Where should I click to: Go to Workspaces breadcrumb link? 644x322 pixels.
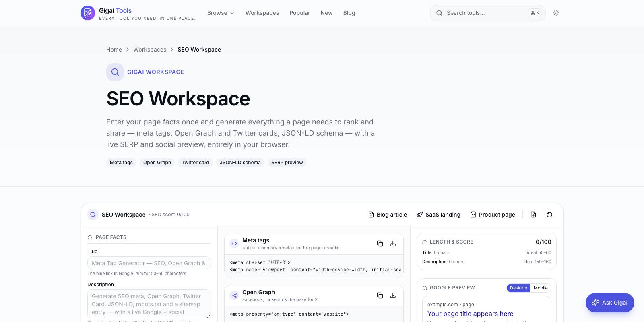150,50
